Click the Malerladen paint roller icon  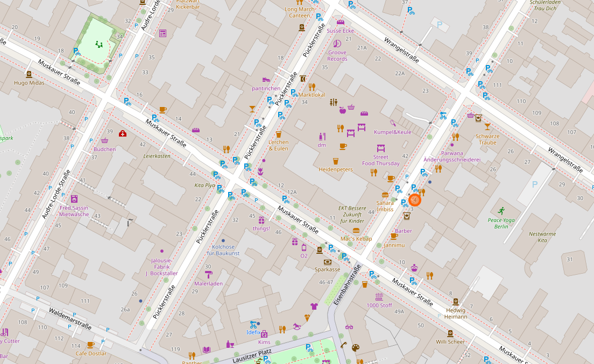pyautogui.click(x=208, y=275)
